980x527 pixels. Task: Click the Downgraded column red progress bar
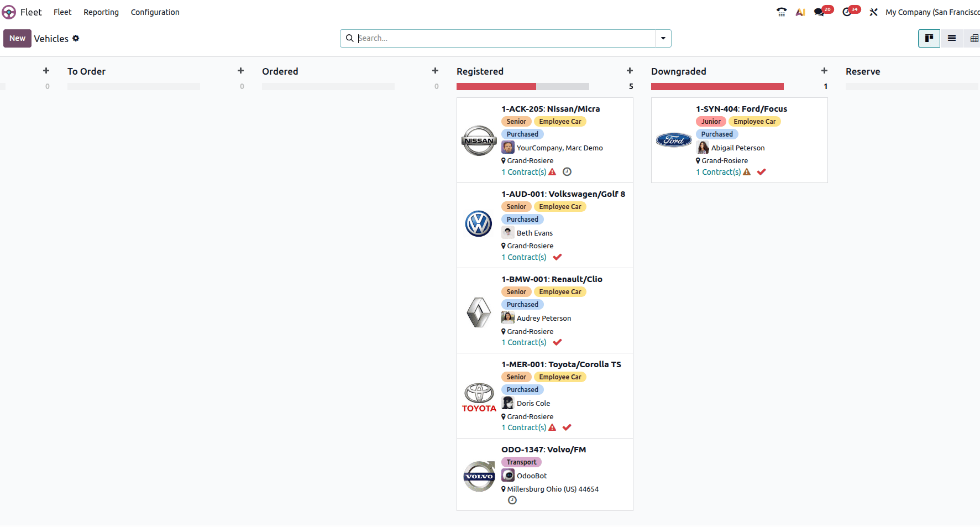(717, 86)
